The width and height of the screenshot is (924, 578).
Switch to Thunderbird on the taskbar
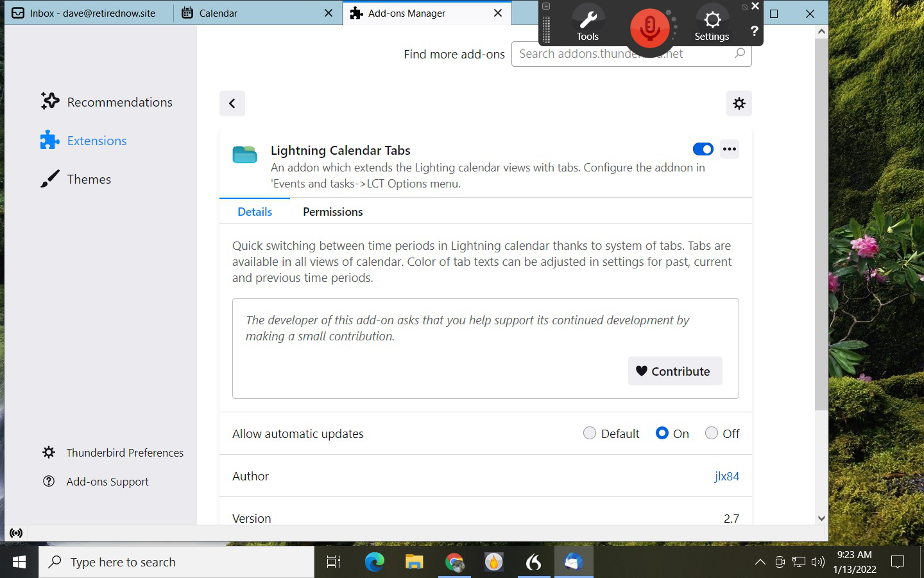(x=574, y=563)
